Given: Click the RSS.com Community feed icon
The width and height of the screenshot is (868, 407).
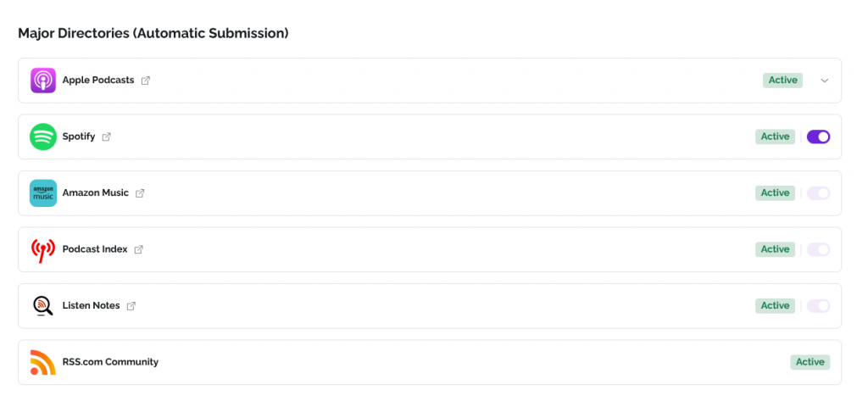Looking at the screenshot, I should point(43,362).
